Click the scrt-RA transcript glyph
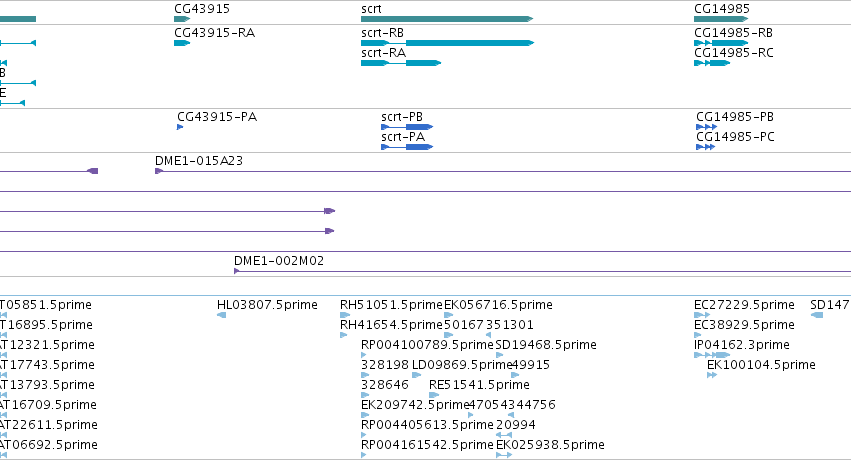This screenshot has height=460, width=851. point(401,63)
